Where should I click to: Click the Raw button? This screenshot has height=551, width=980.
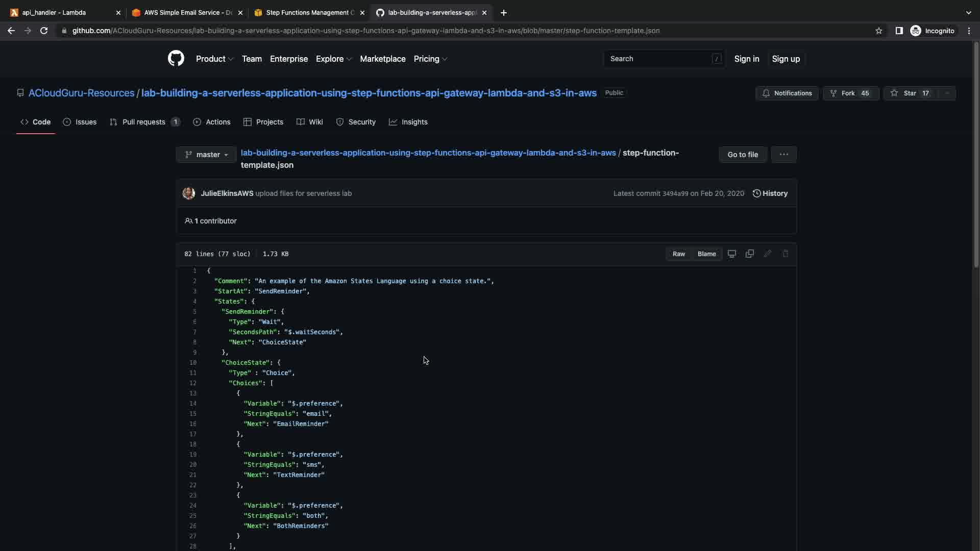coord(678,254)
